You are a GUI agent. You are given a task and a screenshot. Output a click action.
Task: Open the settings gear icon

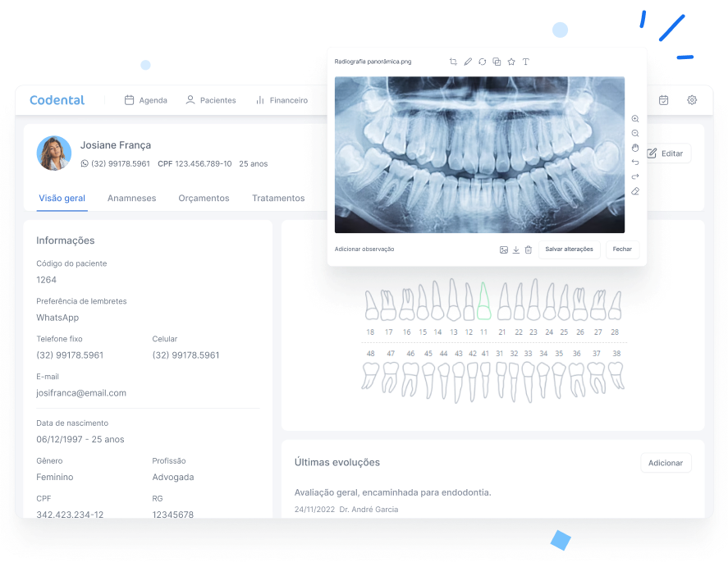coord(692,100)
